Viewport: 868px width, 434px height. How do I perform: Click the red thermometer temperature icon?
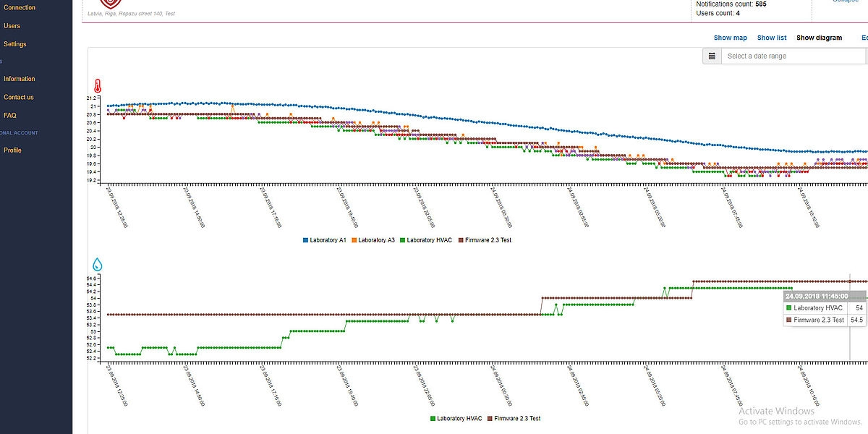point(97,86)
